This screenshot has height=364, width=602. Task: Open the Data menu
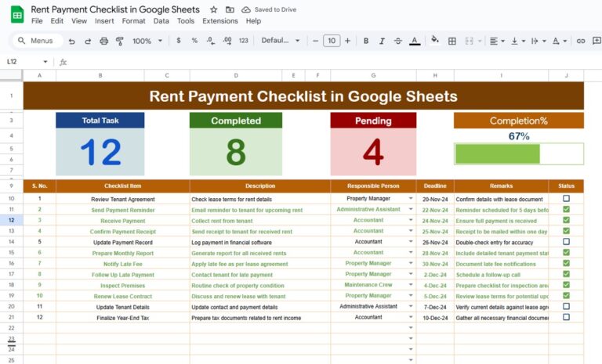tap(161, 21)
